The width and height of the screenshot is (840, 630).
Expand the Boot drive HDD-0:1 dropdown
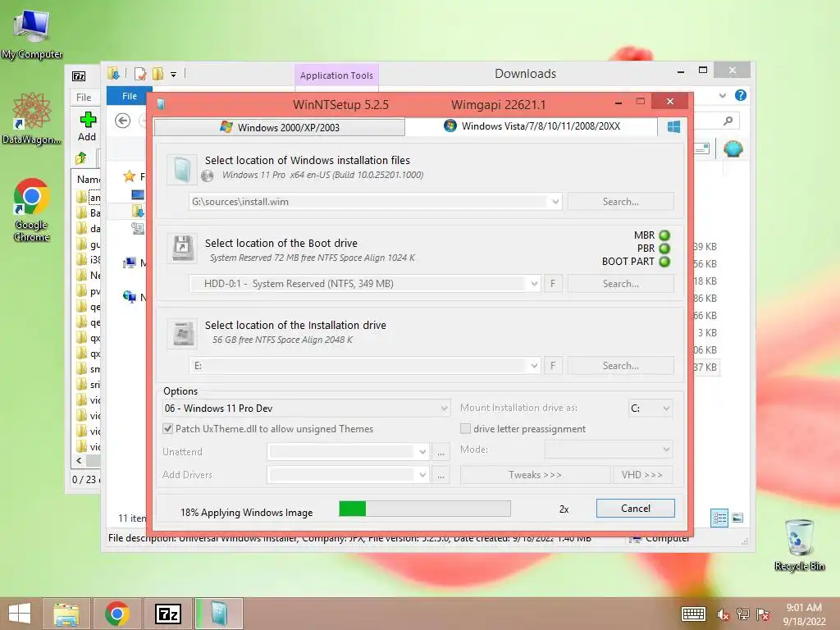534,284
